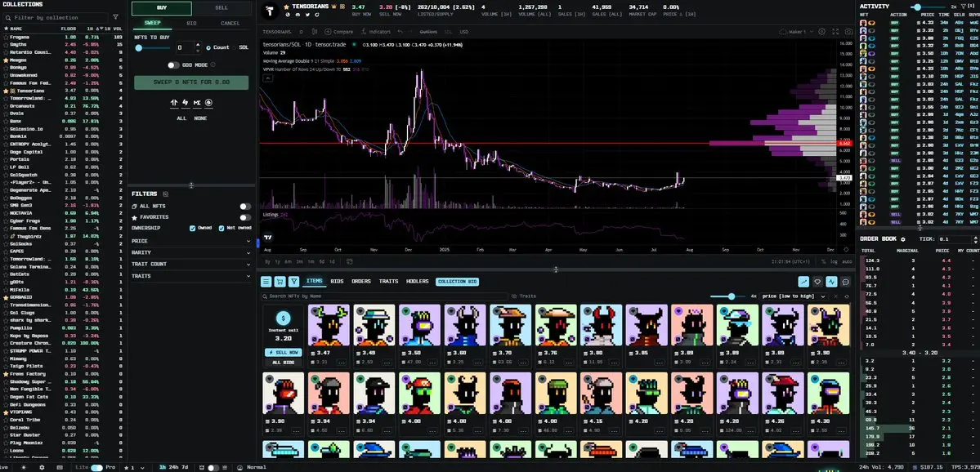The image size is (980, 472).
Task: Take chart snapshot with camera icon
Action: coord(848,31)
